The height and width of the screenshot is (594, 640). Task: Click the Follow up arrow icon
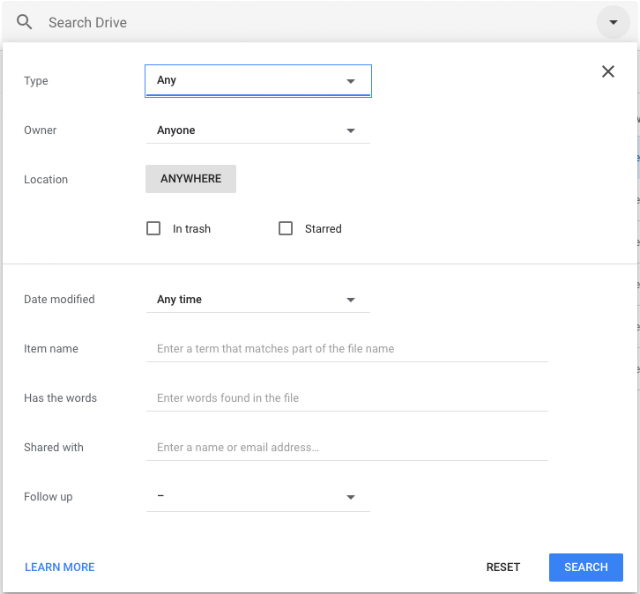(x=351, y=497)
